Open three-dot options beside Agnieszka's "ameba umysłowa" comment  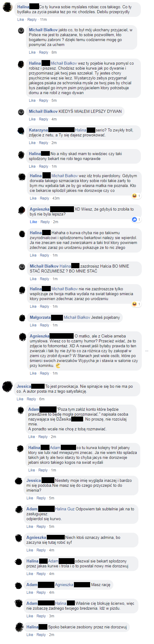[x=147, y=351]
